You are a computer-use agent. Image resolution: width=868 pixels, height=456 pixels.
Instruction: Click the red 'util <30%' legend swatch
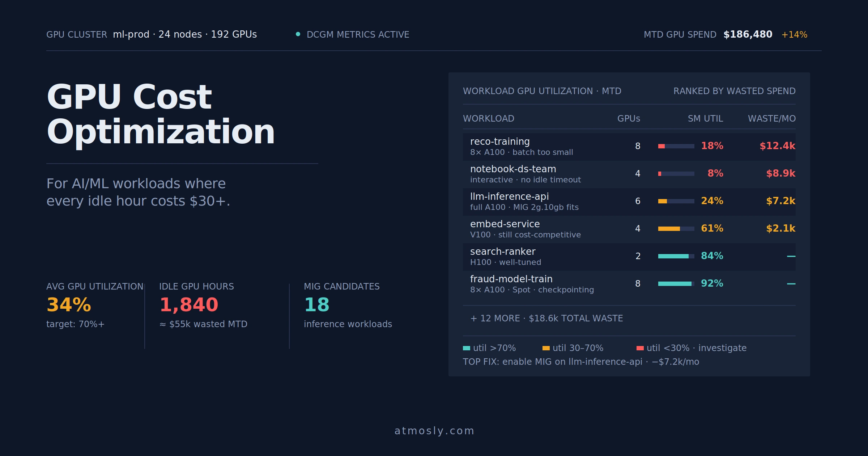640,348
